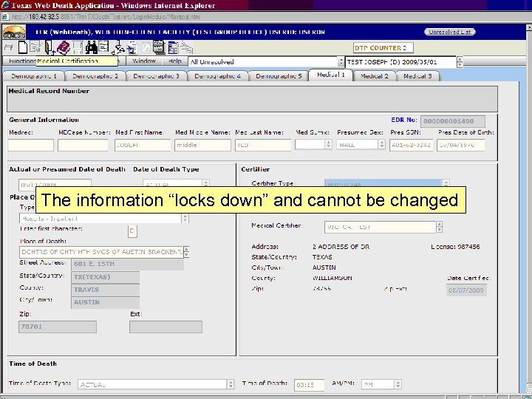Switch to the Demographic 4 tab

217,76
